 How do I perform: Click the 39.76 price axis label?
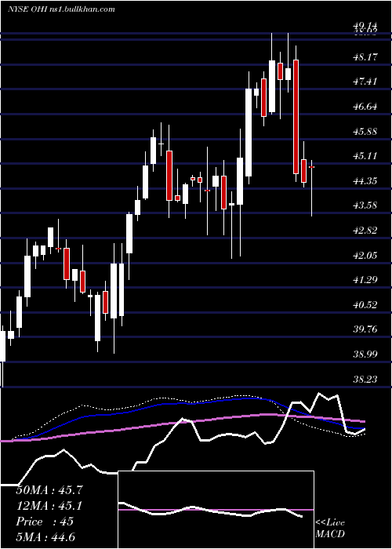point(365,329)
